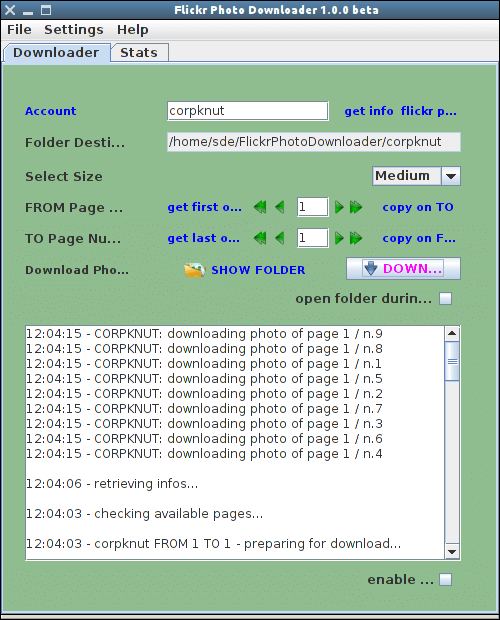Viewport: 500px width, 620px height.
Task: Click copy on F... link
Action: point(419,238)
